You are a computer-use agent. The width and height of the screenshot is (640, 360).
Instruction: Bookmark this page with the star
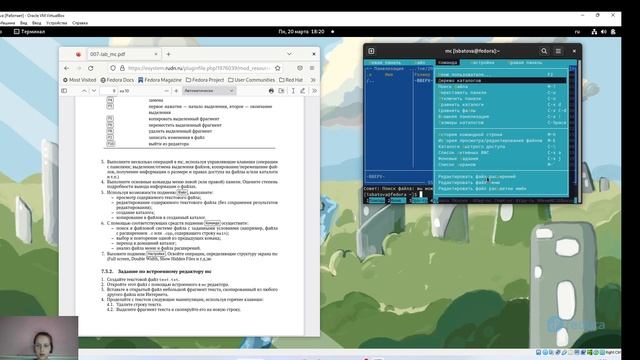[x=278, y=68]
